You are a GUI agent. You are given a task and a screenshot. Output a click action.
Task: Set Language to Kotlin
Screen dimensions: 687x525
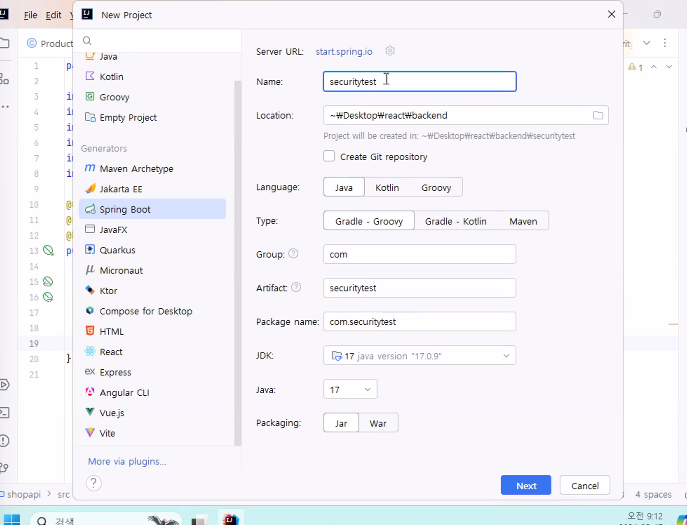click(x=387, y=188)
